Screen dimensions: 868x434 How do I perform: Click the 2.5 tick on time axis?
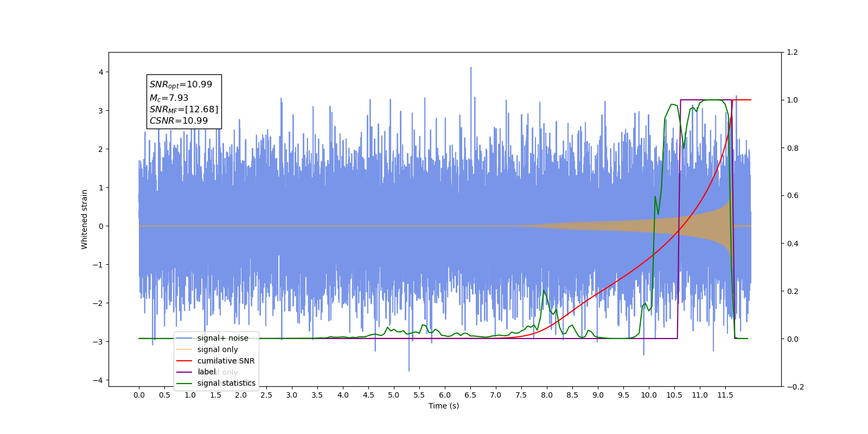point(266,395)
